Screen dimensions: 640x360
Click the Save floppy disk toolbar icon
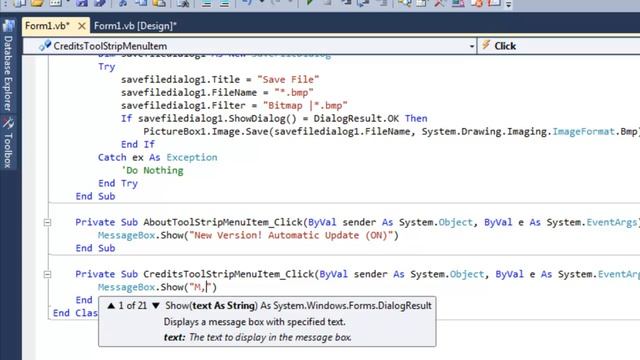click(x=82, y=3)
